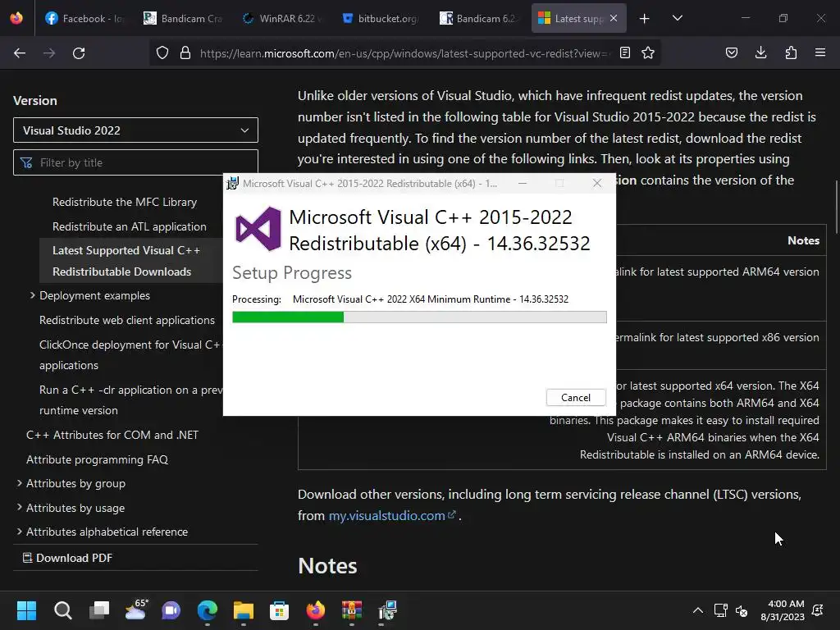Open the tracking protection shield icon
Viewport: 840px width, 630px height.
tap(162, 53)
